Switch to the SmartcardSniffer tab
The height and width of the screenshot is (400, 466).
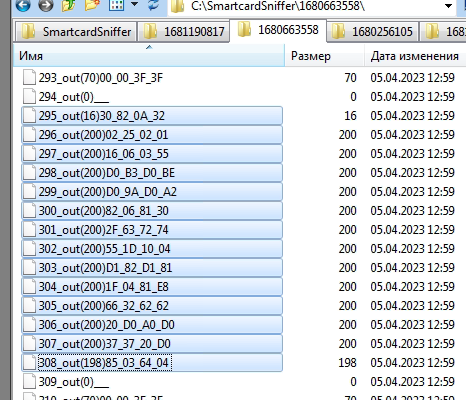pos(76,32)
